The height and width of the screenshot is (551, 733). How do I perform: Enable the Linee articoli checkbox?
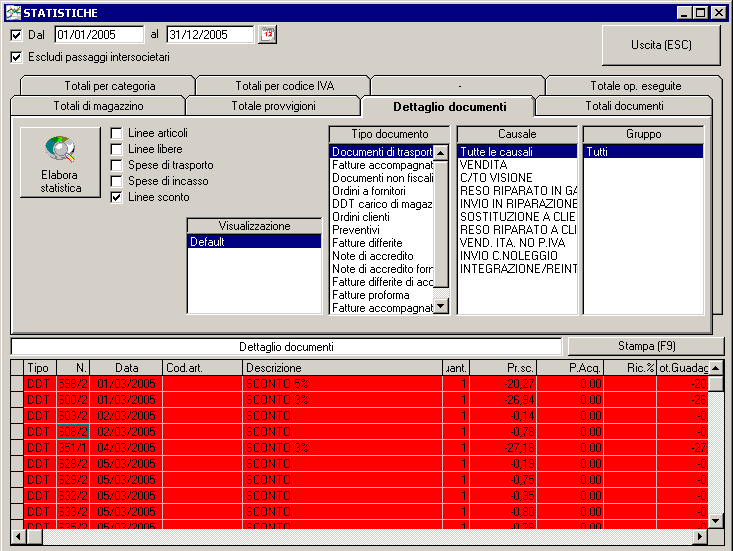[117, 133]
